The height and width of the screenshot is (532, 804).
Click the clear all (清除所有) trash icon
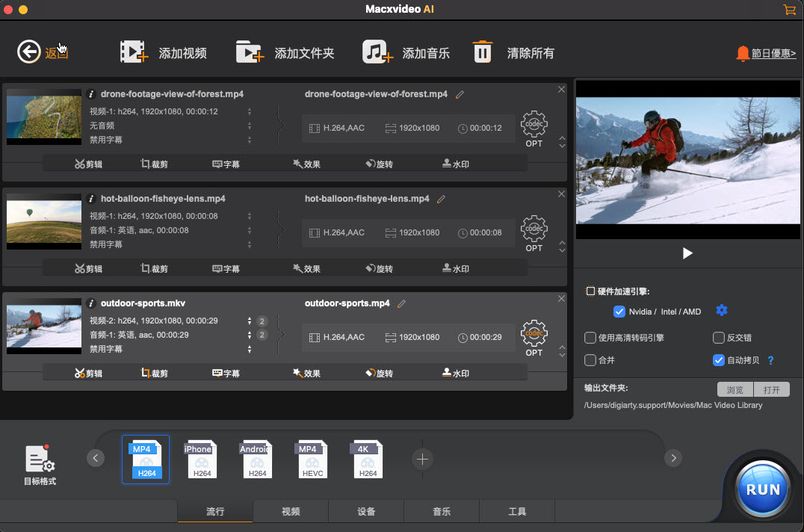(x=482, y=52)
